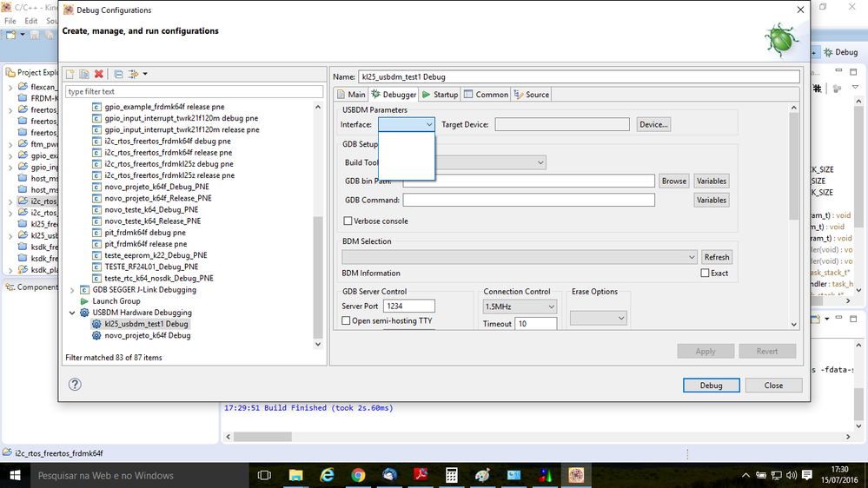The height and width of the screenshot is (488, 868).
Task: Expand GDB SEGGER J-Link Debugging node
Action: (x=72, y=290)
